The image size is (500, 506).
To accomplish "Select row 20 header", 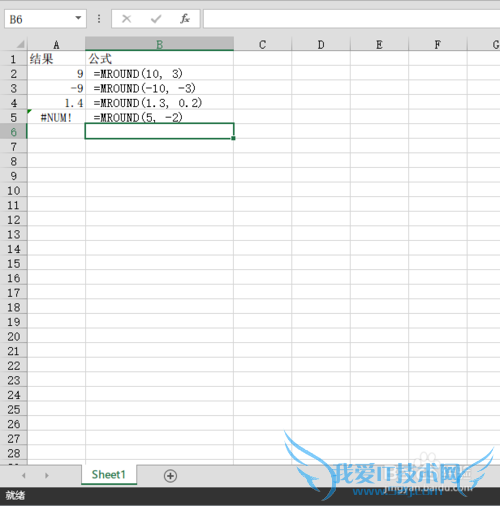I will [x=13, y=337].
